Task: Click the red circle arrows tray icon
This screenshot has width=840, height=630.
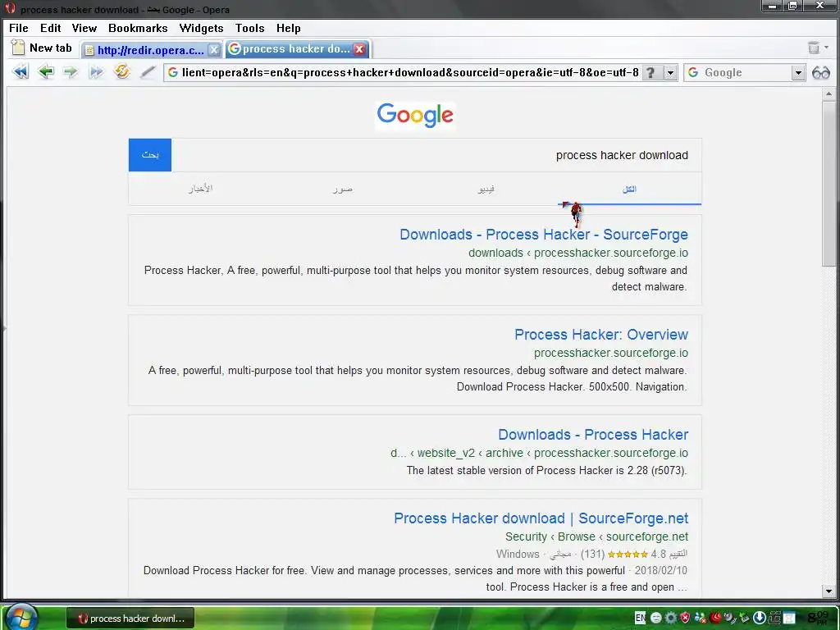Action: pos(715,618)
